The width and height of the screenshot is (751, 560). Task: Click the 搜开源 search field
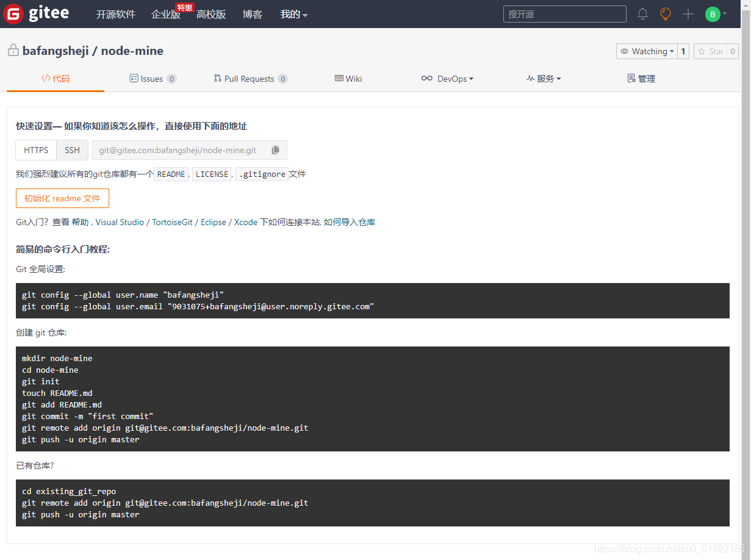[565, 14]
